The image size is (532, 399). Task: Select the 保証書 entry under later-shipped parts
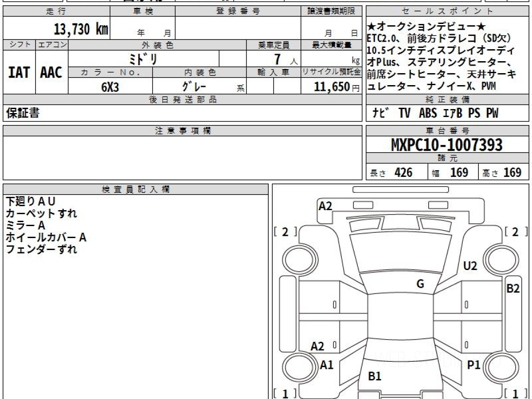(23, 113)
